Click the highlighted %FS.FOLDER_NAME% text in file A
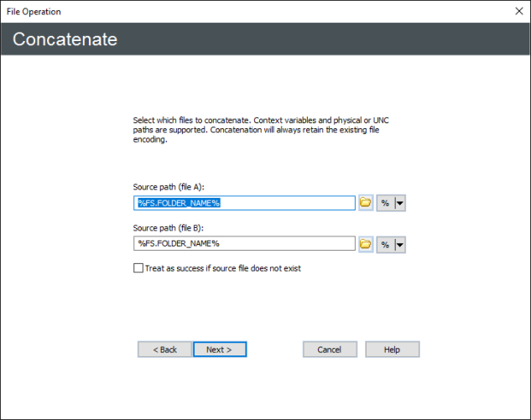Image resolution: width=531 pixels, height=420 pixels. click(178, 204)
